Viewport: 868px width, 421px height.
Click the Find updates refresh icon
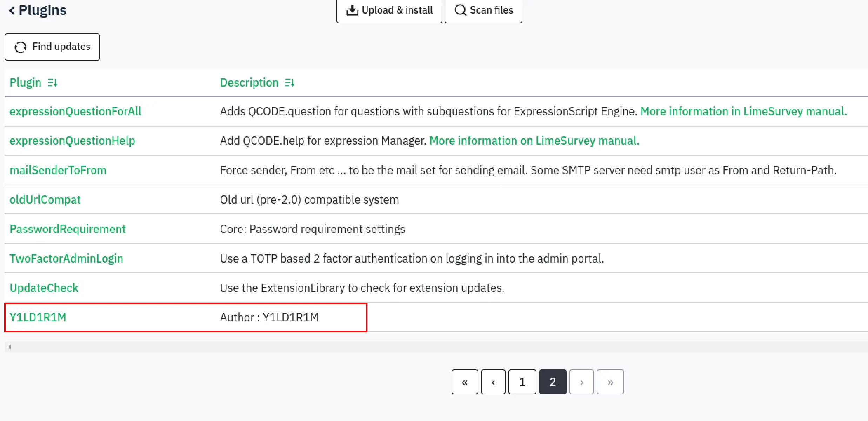21,47
